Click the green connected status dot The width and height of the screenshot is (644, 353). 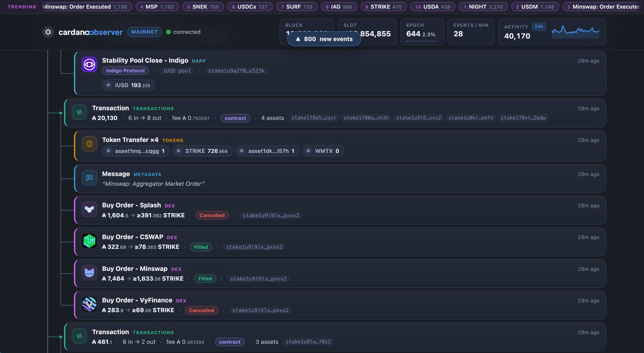[x=168, y=32]
